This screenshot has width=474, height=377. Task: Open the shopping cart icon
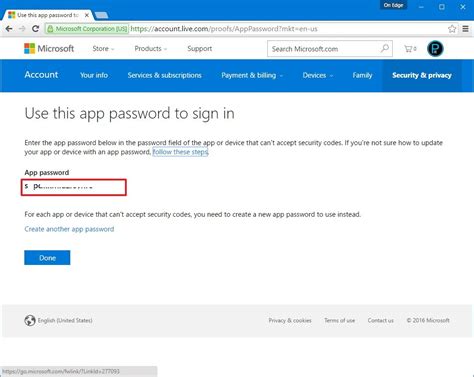410,49
